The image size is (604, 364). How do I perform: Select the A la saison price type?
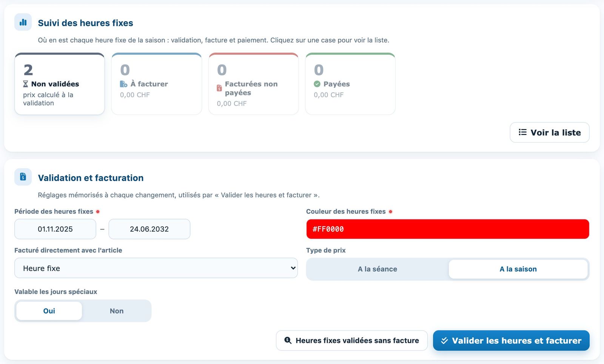coord(518,269)
